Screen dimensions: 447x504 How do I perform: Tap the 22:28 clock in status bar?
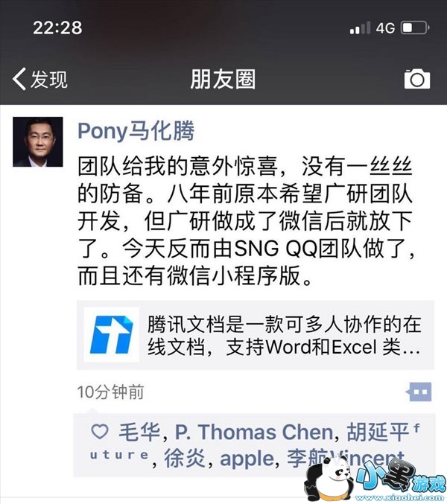coord(57,28)
